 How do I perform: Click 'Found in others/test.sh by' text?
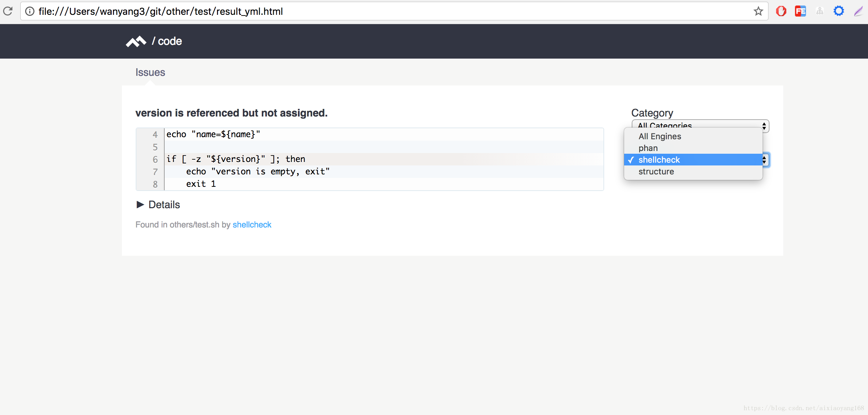coord(183,225)
